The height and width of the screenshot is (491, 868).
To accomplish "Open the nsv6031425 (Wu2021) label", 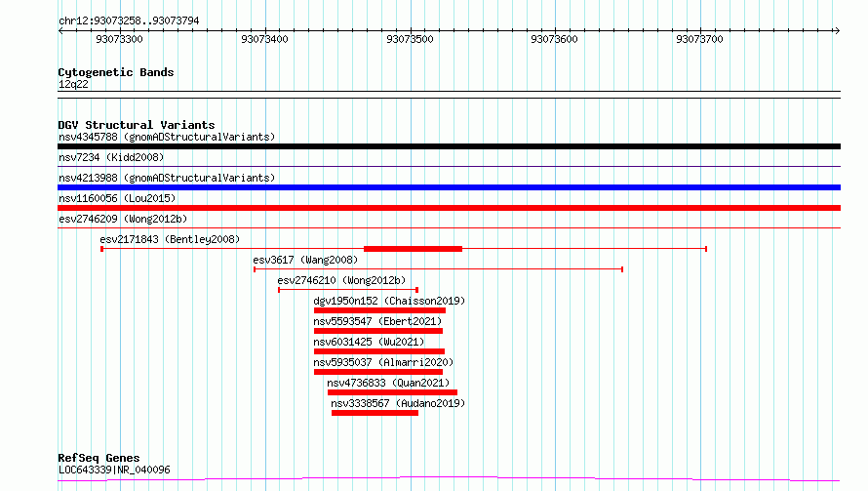I will tap(369, 342).
